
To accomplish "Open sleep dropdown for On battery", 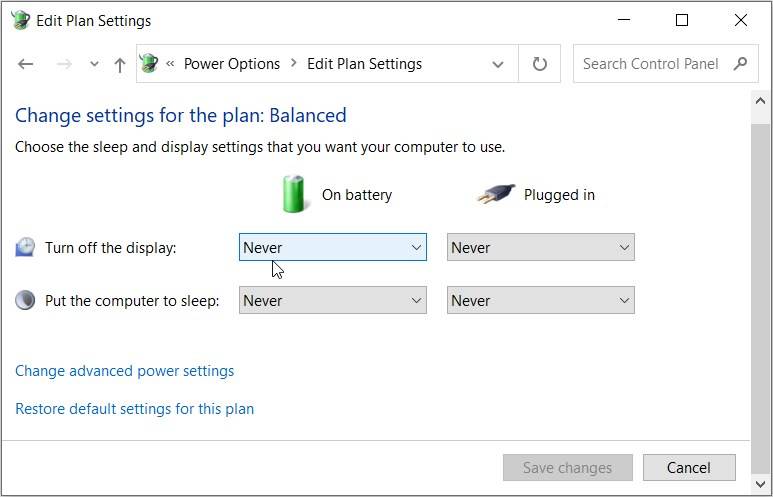I will (332, 300).
